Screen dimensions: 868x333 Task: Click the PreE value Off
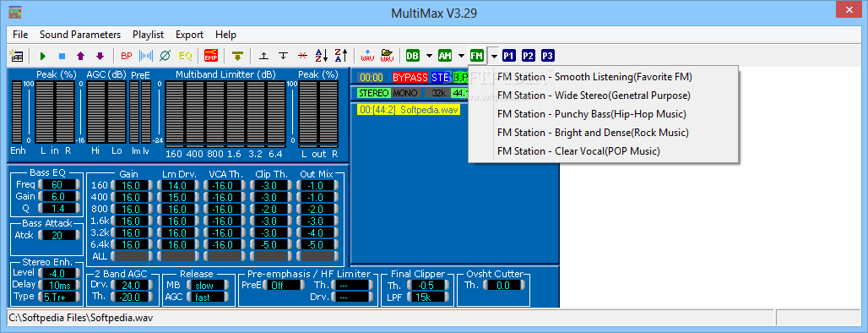click(x=284, y=285)
